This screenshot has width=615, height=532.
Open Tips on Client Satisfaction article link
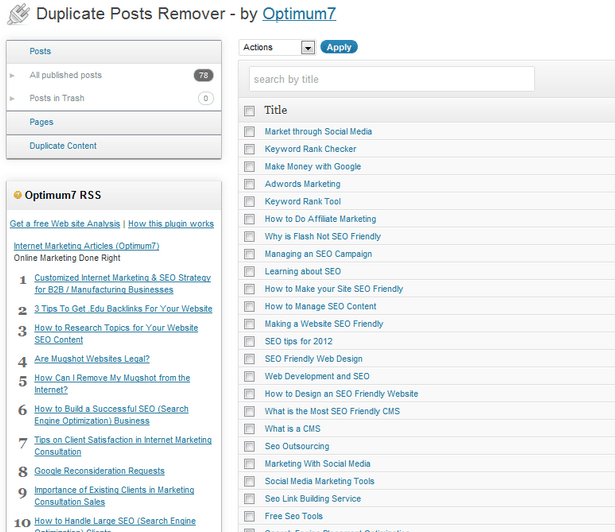(x=123, y=446)
